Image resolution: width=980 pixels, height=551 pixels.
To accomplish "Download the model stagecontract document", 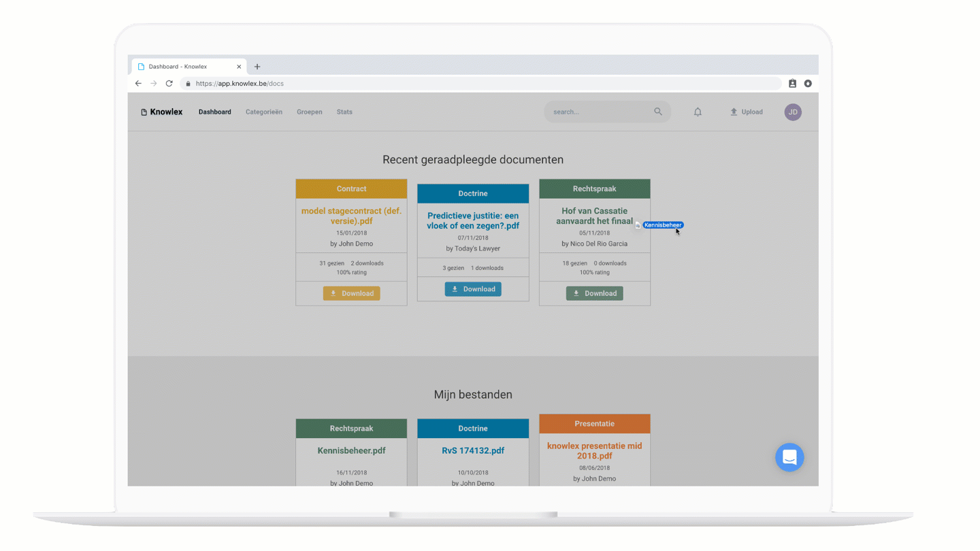I will [x=352, y=293].
